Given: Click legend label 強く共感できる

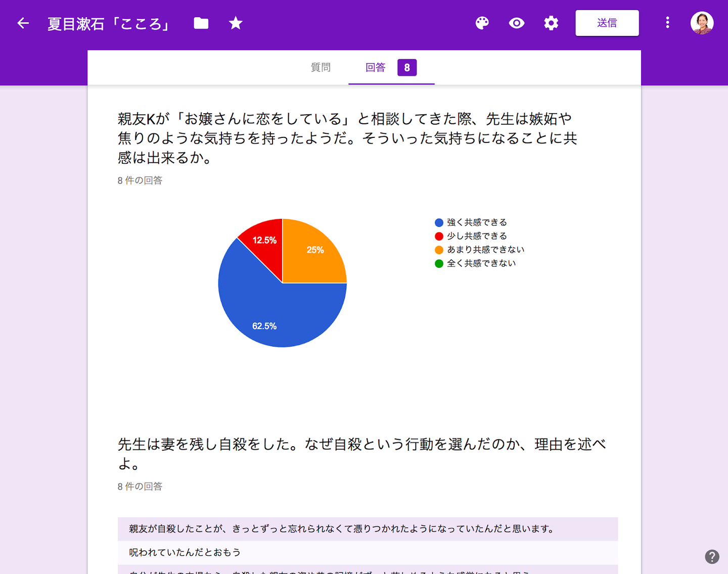Looking at the screenshot, I should click(x=477, y=222).
